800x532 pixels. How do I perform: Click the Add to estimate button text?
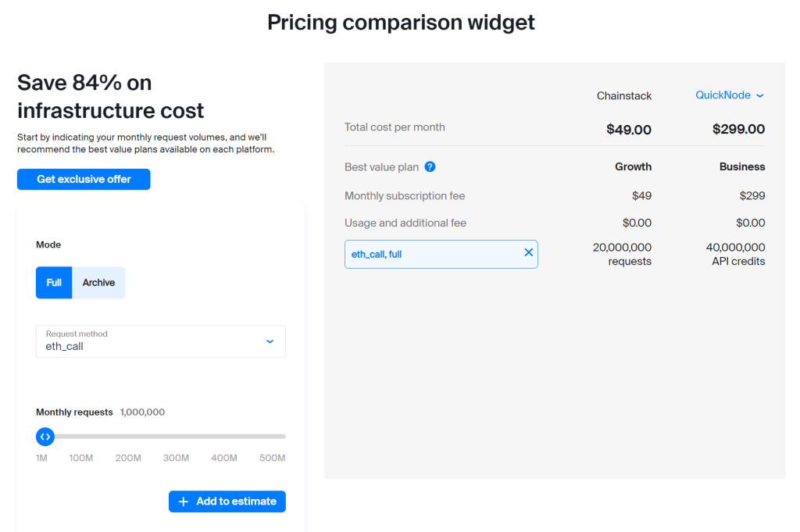coord(236,502)
